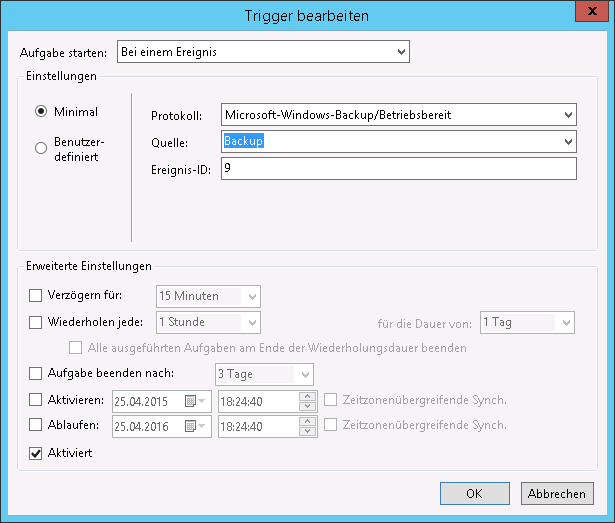Toggle the Wiederholen jede checkbox
This screenshot has width=615, height=523.
(x=36, y=322)
